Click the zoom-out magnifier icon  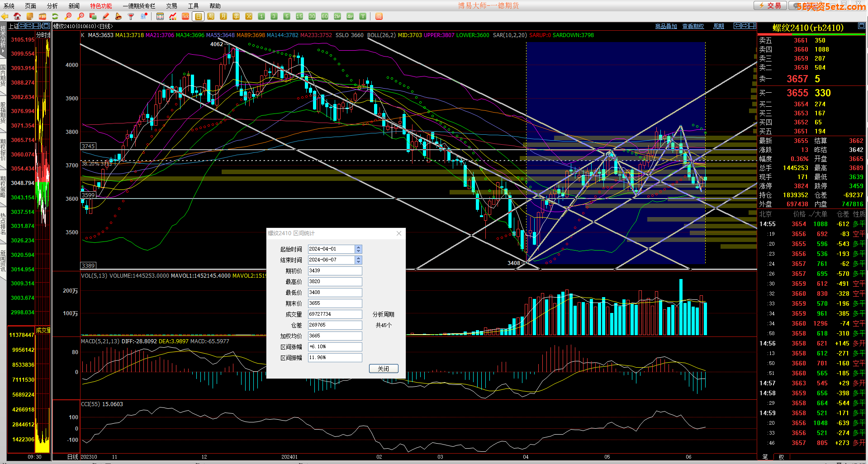coord(81,16)
